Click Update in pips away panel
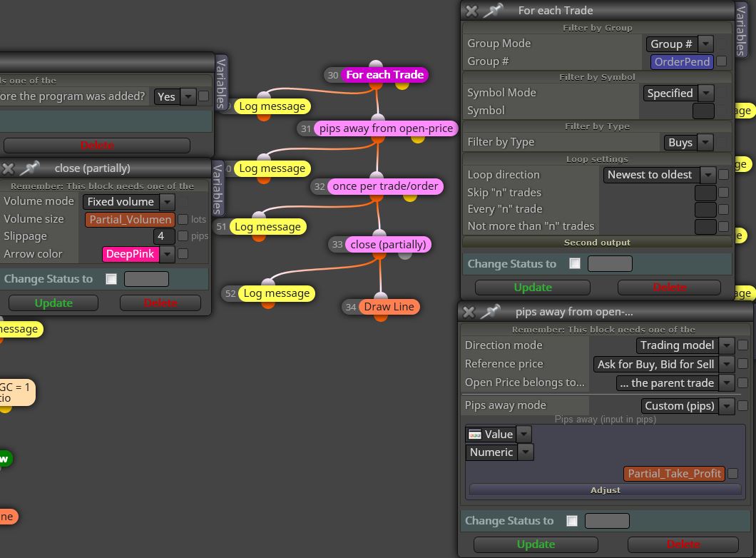The height and width of the screenshot is (558, 756). 536,544
